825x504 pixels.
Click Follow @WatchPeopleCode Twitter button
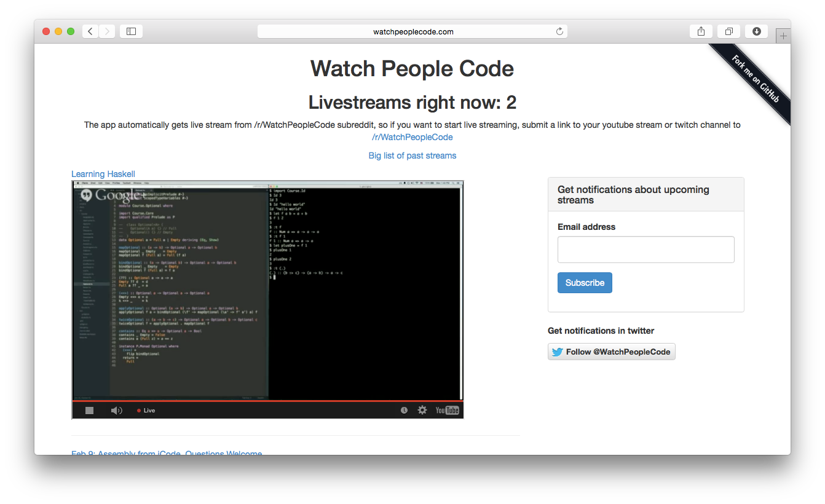611,352
